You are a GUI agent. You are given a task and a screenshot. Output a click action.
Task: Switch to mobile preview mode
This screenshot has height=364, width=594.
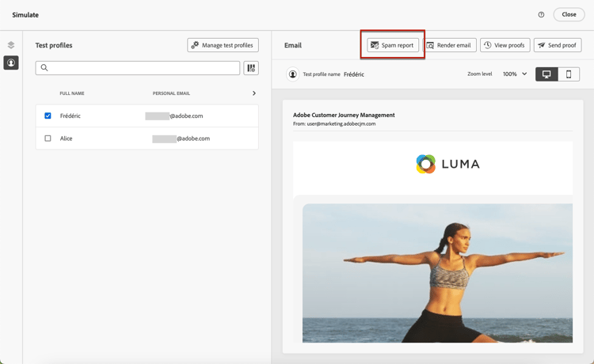point(569,74)
